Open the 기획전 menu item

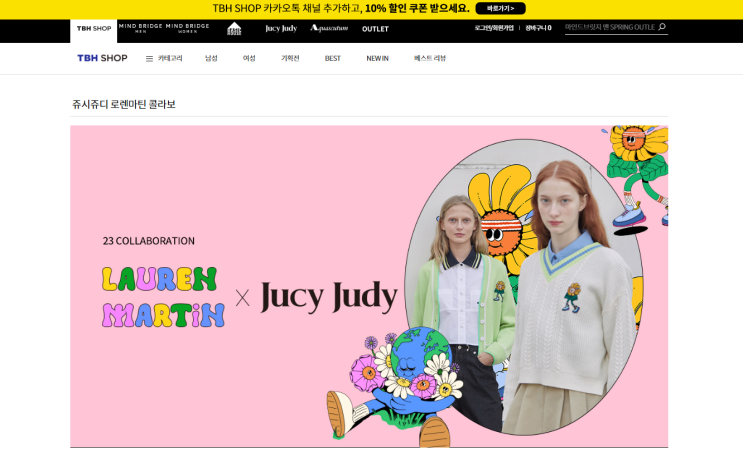tap(290, 58)
